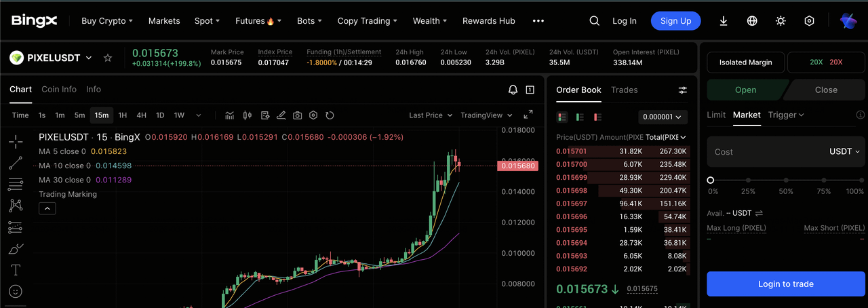Open the TradingView chart source dropdown

486,115
